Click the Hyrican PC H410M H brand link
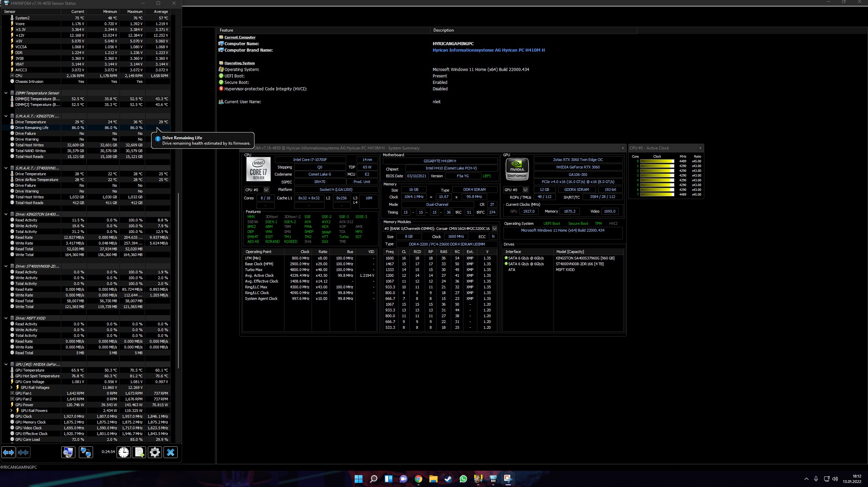Screen dimensions: 868x487 (489, 50)
